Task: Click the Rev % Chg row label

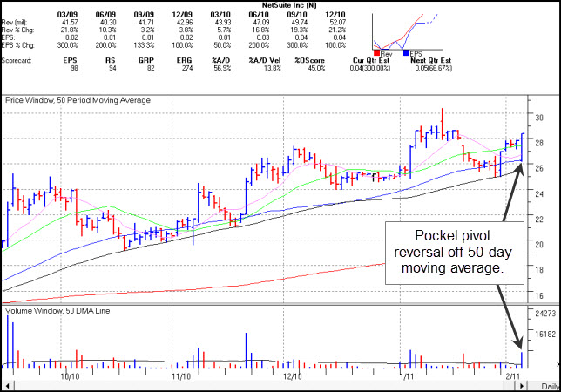Action: pos(18,30)
